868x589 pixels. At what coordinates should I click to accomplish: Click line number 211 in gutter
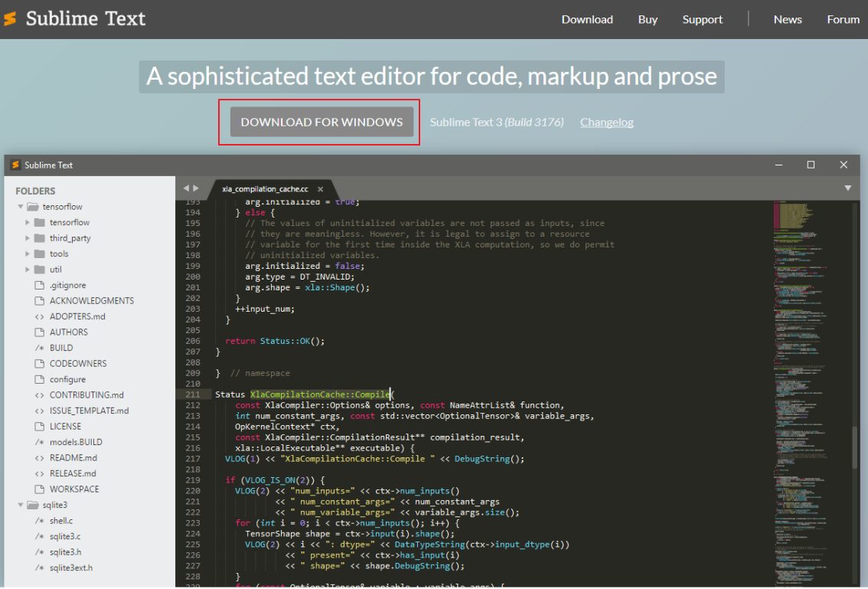(x=193, y=394)
